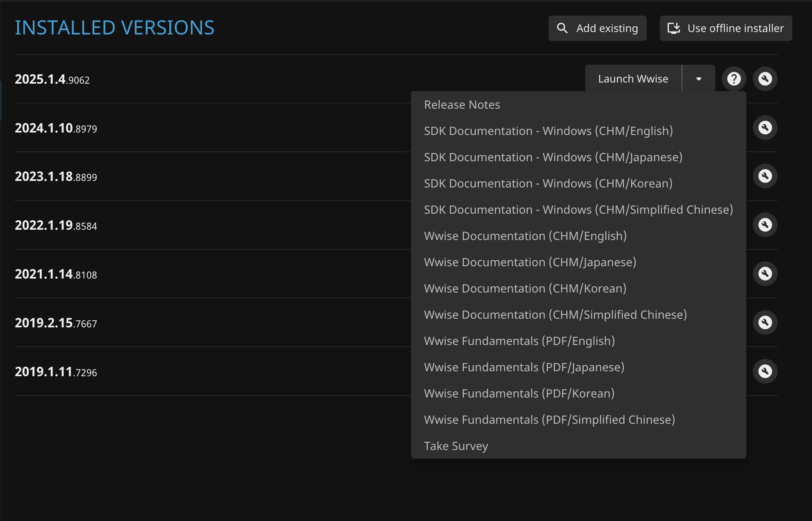Click Use offline installer button
The image size is (812, 521).
pyautogui.click(x=725, y=28)
